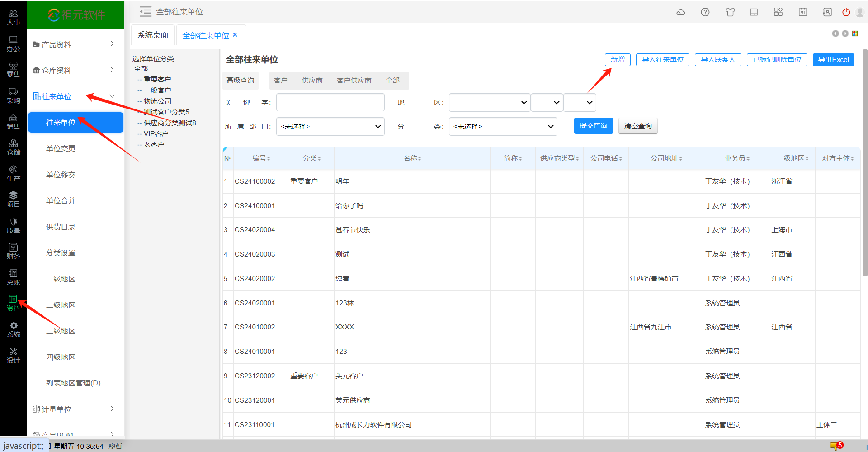
Task: Open the user avatar profile
Action: (860, 12)
